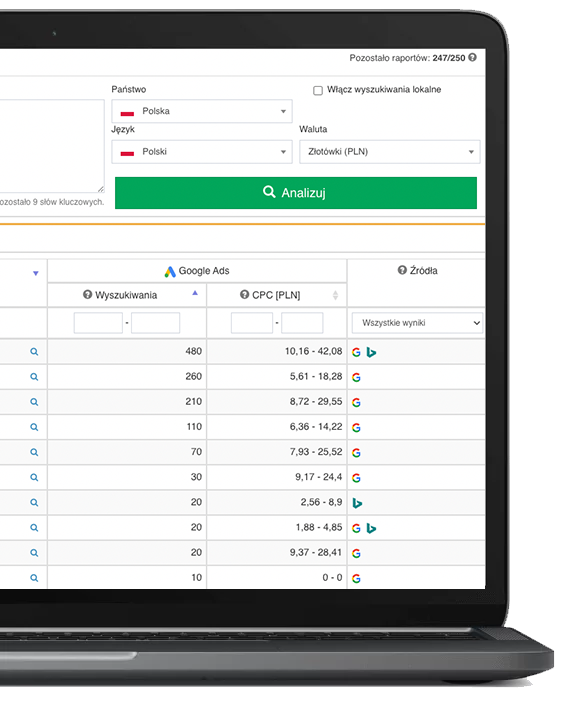Click magnifier icon in the 260 searches row
The image size is (569, 709).
[x=34, y=377]
